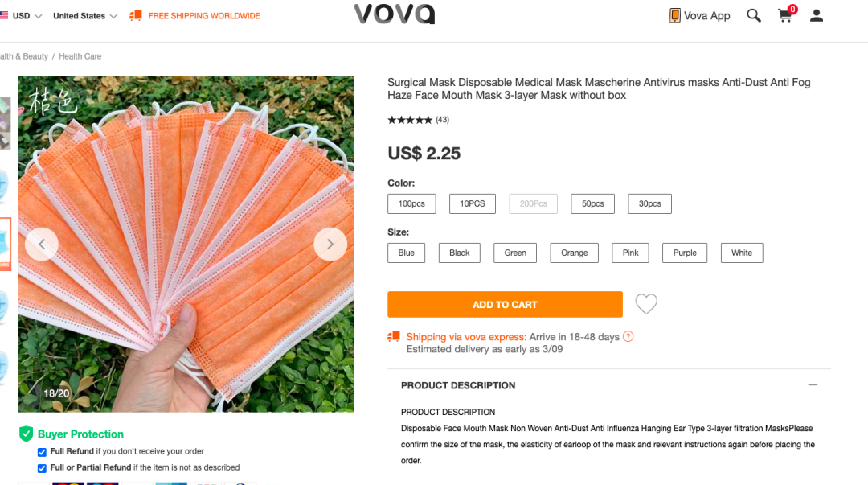Open the search magnifier icon
This screenshot has height=485, width=868.
coord(753,15)
